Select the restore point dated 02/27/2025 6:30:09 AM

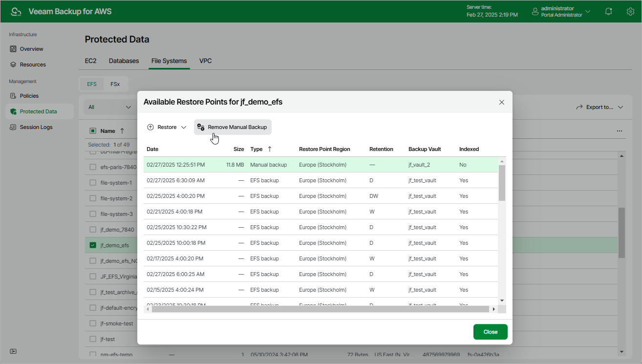[x=321, y=180]
